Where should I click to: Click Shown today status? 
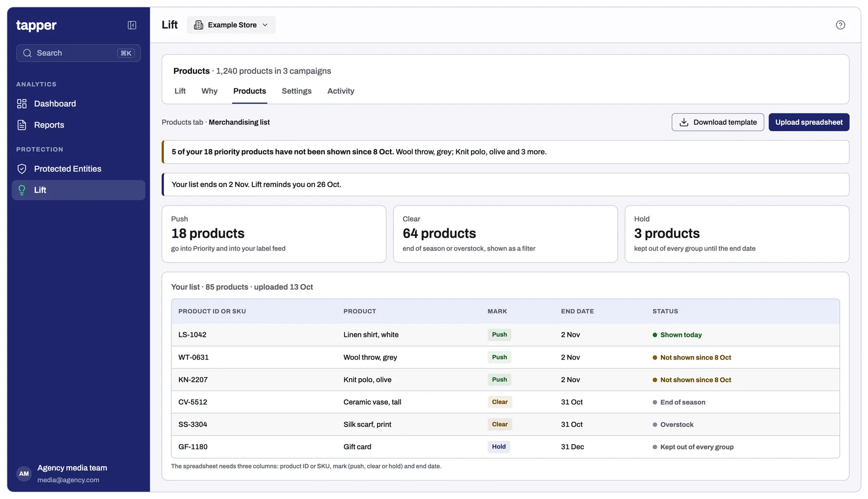click(677, 335)
